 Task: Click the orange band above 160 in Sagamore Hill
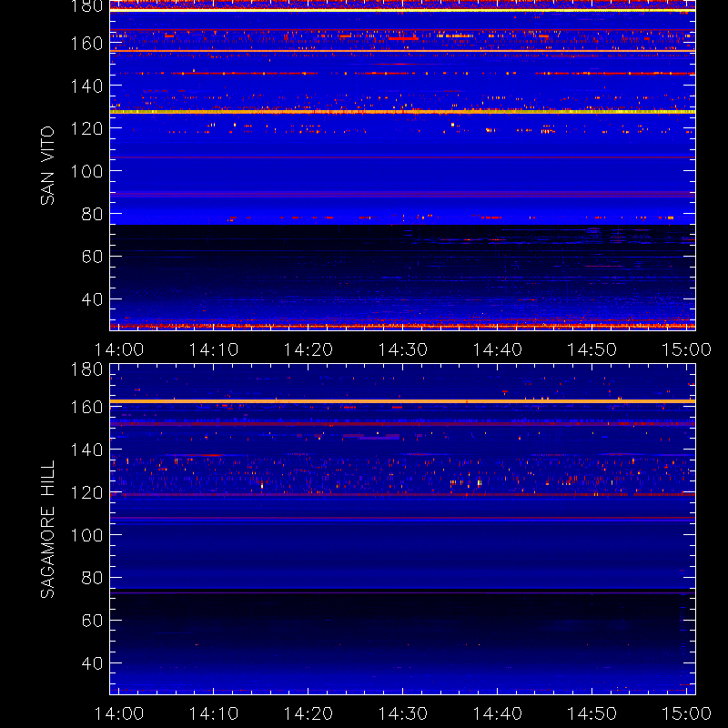click(402, 401)
